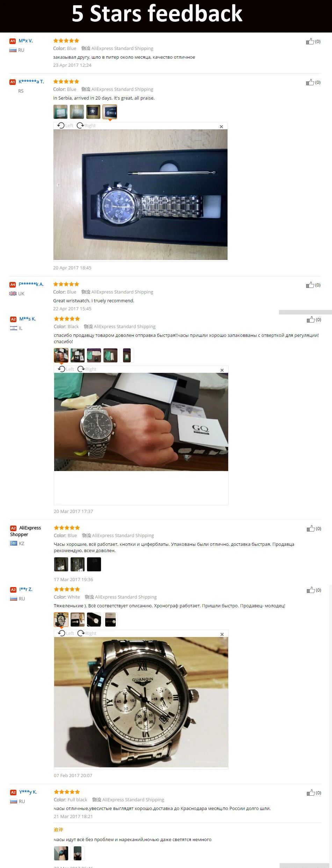Close the GUANQIN white watch image viewer
Image resolution: width=332 pixels, height=868 pixels.
222,634
